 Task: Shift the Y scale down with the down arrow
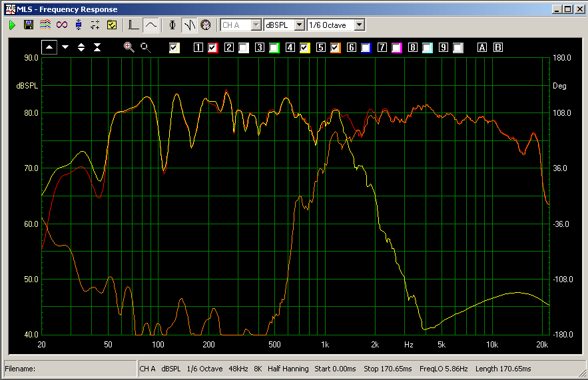[65, 47]
